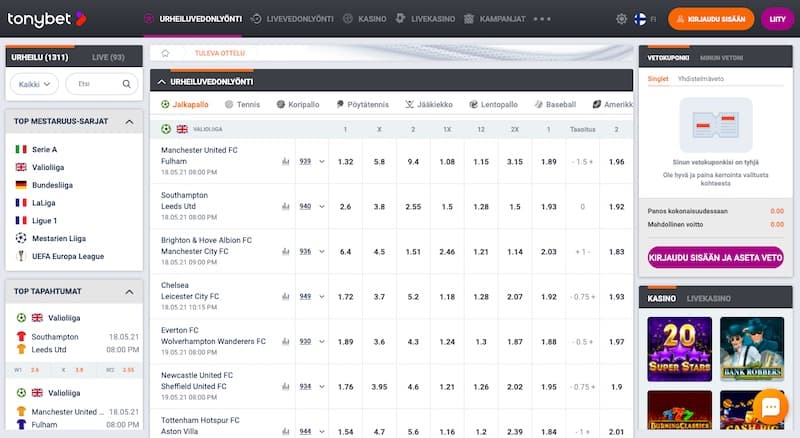Select odds 3.95 draw for Newcastle Sheffield
Image resolution: width=800 pixels, height=438 pixels.
pos(379,386)
